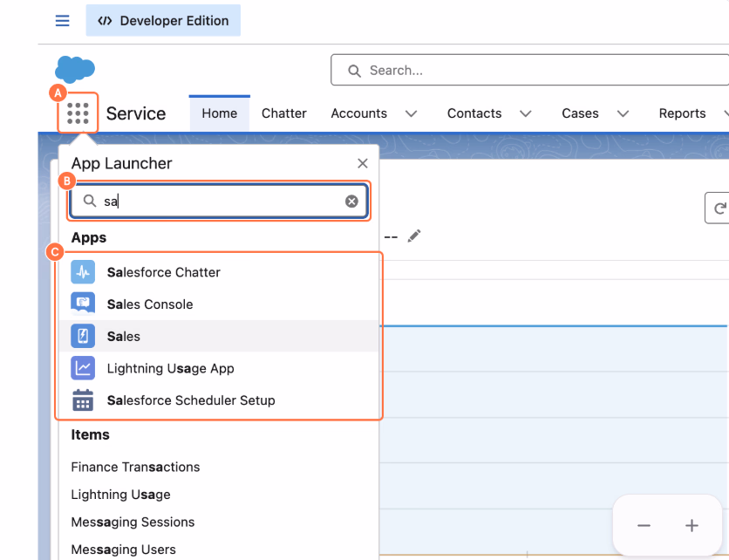Click the App Launcher search box

(x=219, y=201)
